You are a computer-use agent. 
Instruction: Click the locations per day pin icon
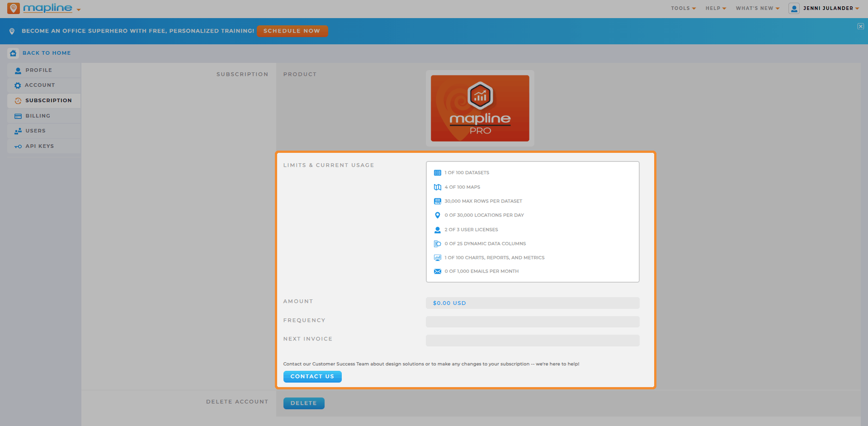click(x=438, y=215)
